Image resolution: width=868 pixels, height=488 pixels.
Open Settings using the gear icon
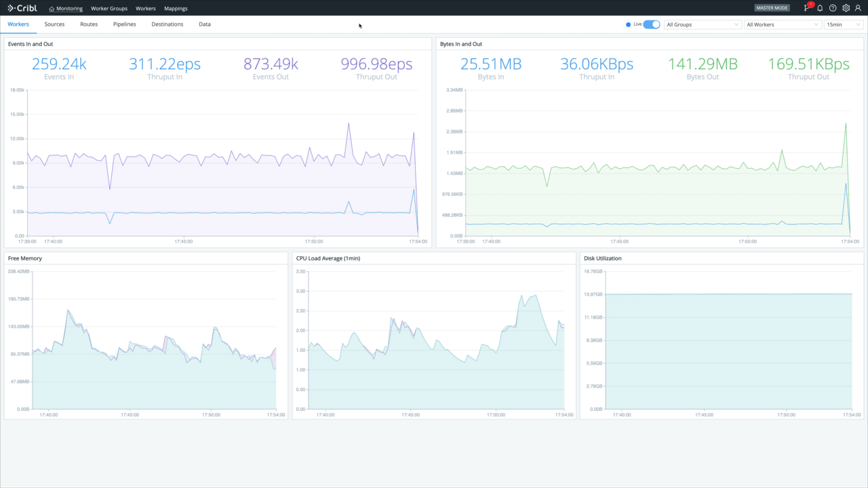[x=845, y=7]
